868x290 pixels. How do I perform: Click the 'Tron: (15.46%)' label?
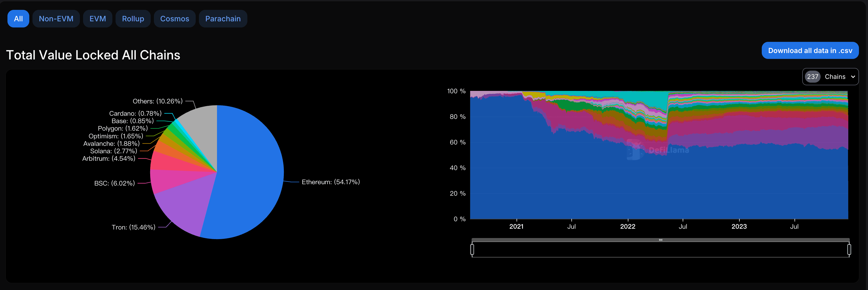[133, 227]
